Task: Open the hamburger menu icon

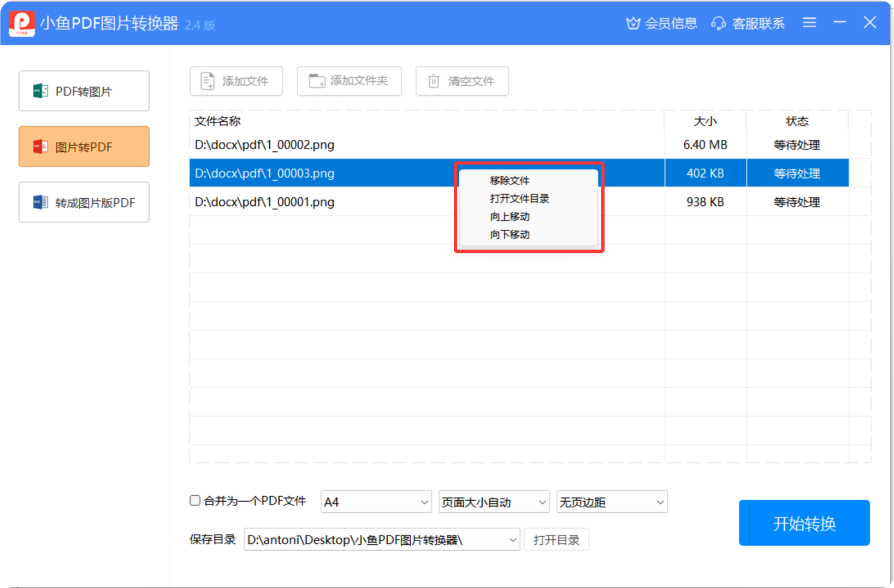Action: pos(809,23)
